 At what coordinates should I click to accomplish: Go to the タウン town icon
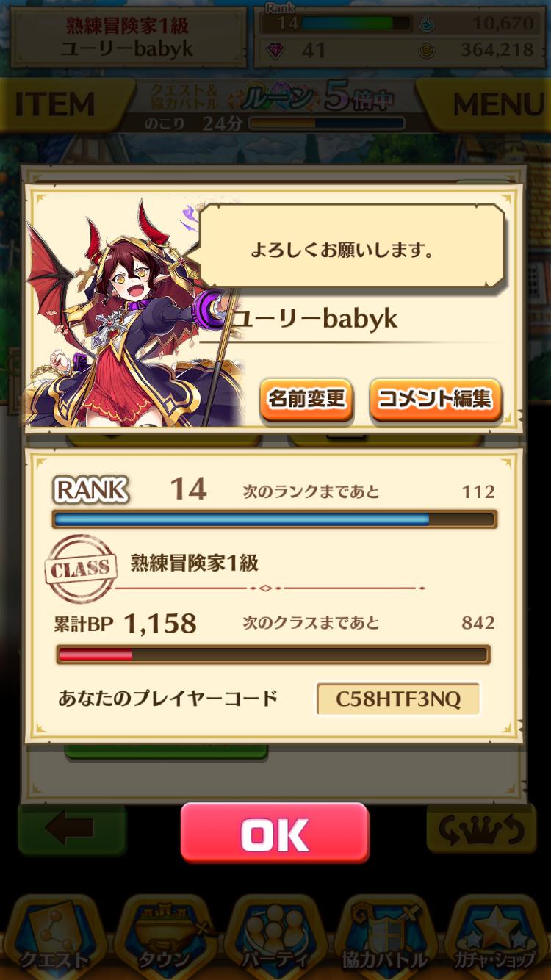164,937
